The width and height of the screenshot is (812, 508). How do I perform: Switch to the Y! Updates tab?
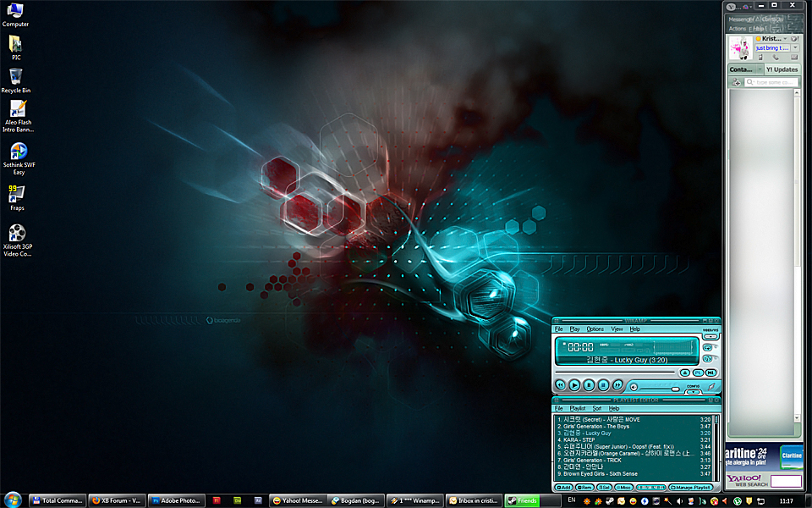tap(782, 69)
